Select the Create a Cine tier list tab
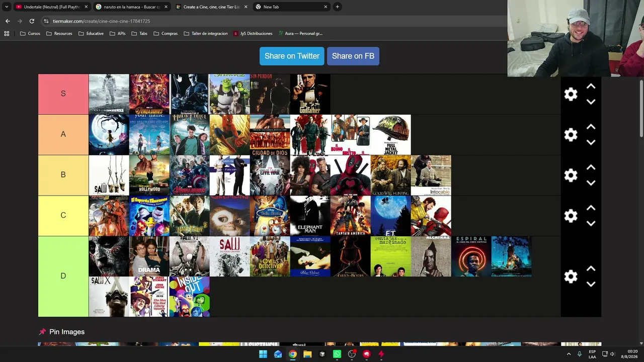644x362 pixels. pyautogui.click(x=212, y=7)
